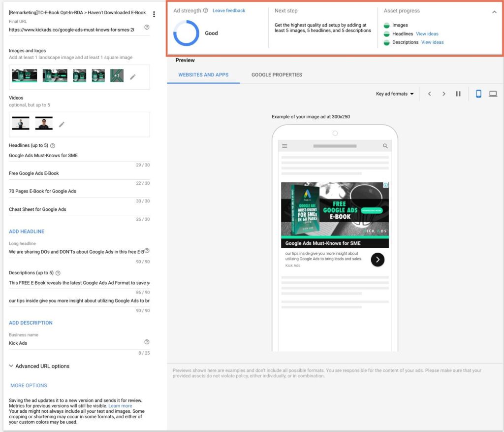Image resolution: width=504 pixels, height=432 pixels.
Task: Click hamburger menu in phone preview
Action: point(284,146)
